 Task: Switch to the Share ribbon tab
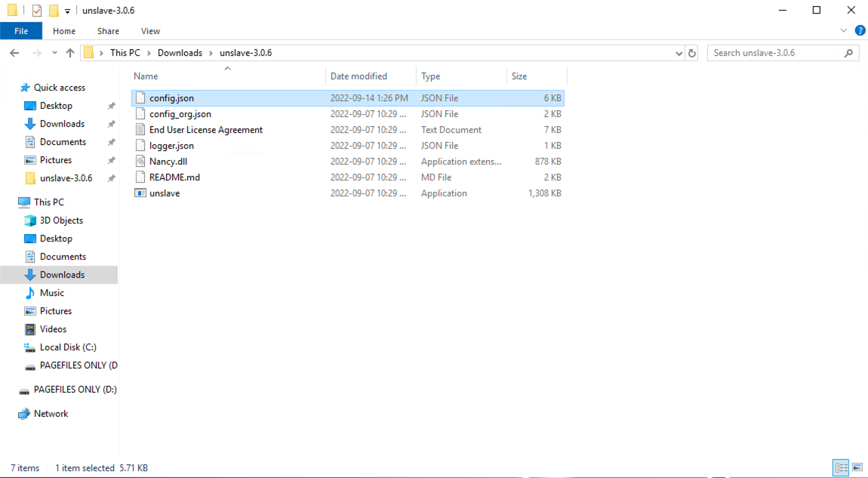108,31
